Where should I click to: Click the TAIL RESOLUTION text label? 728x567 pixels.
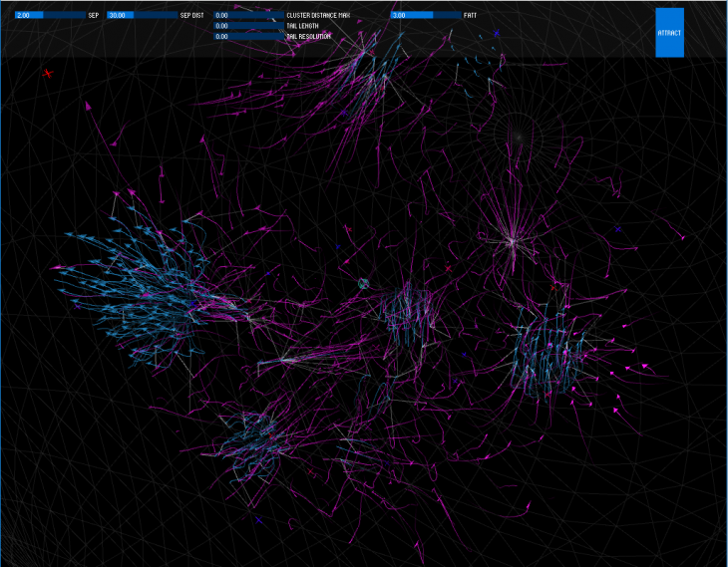click(308, 36)
